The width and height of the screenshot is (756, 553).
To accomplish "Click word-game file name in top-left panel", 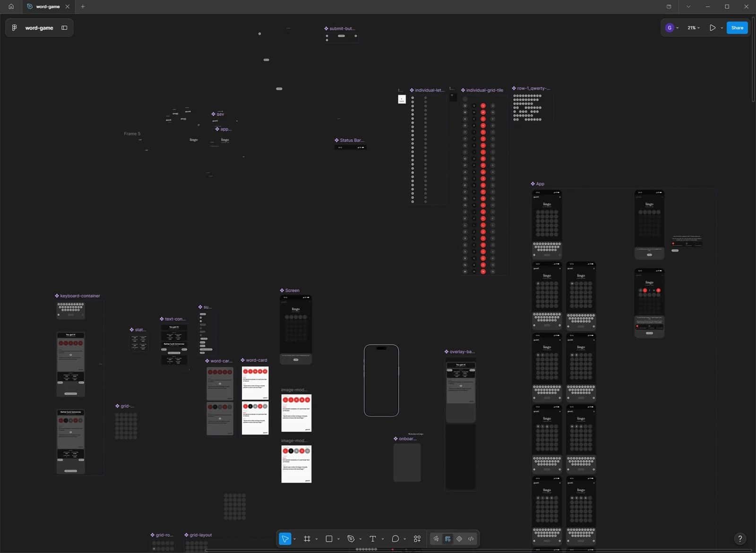I will pos(39,28).
